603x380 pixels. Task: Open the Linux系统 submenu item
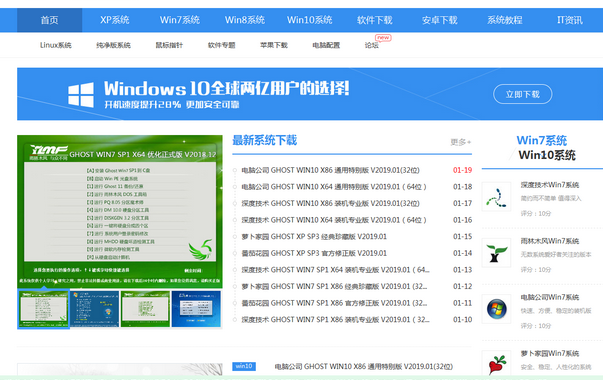click(x=56, y=45)
